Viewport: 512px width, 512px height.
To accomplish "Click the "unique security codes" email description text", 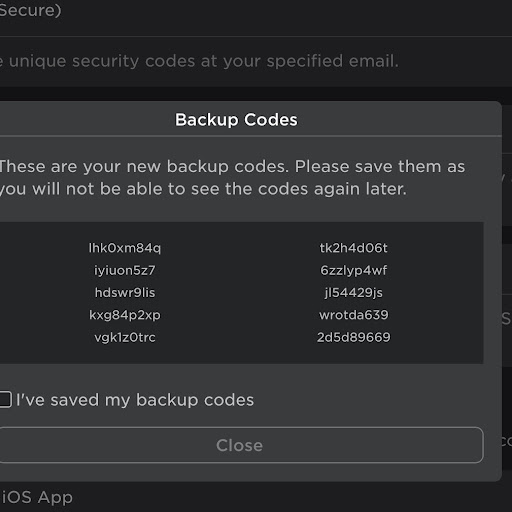I will click(199, 61).
